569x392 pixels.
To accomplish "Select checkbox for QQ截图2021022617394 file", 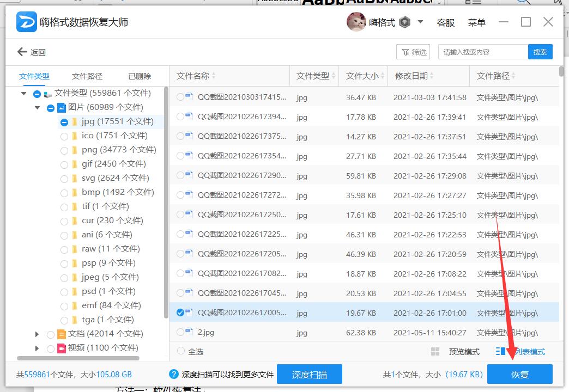I will tap(180, 117).
